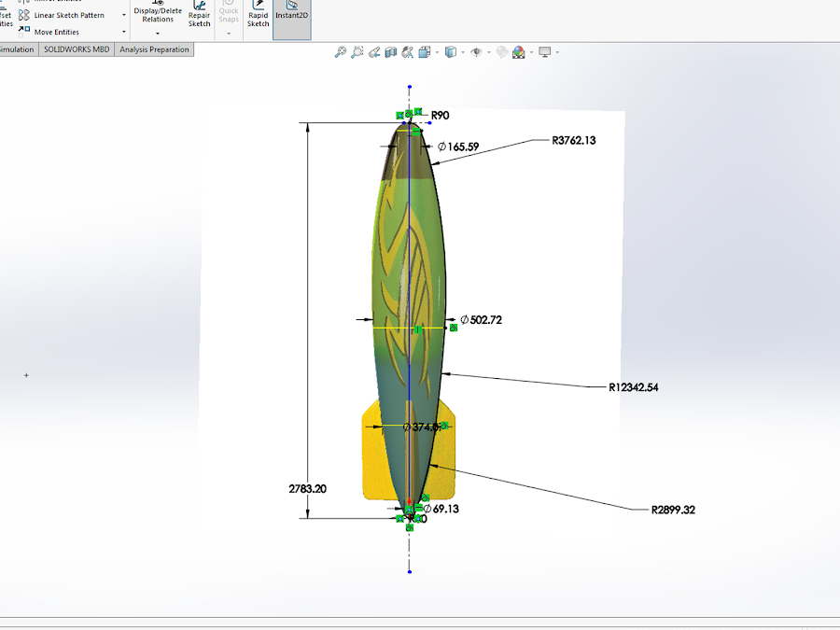840x630 pixels.
Task: Expand the Display Style dropdown arrow
Action: pyautogui.click(x=463, y=52)
